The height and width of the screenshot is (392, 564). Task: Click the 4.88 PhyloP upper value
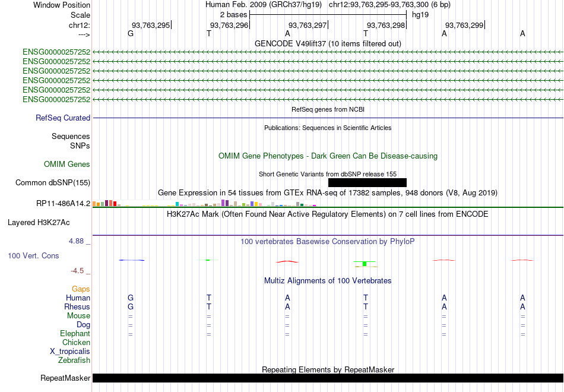(76, 241)
